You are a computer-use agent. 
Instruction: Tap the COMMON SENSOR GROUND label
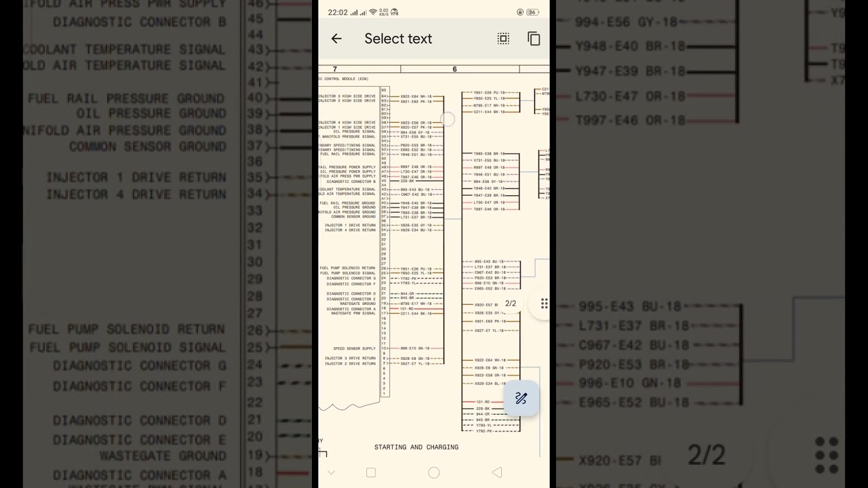[353, 216]
